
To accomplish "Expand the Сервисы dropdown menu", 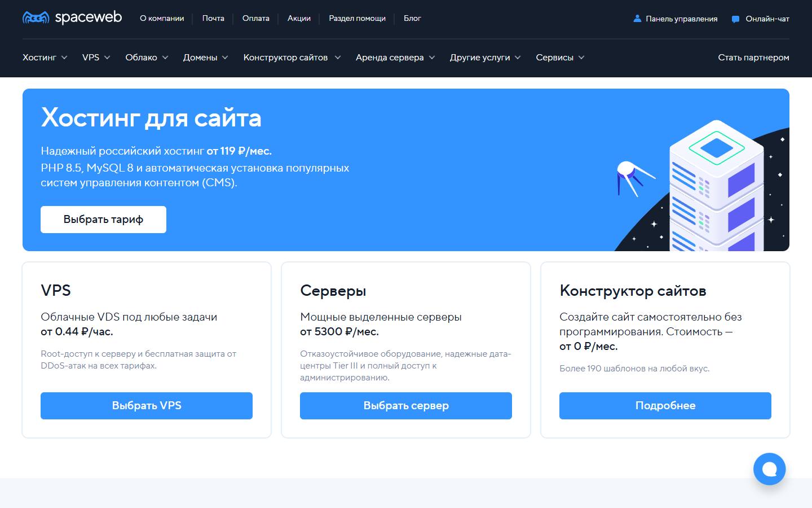I will [x=561, y=58].
